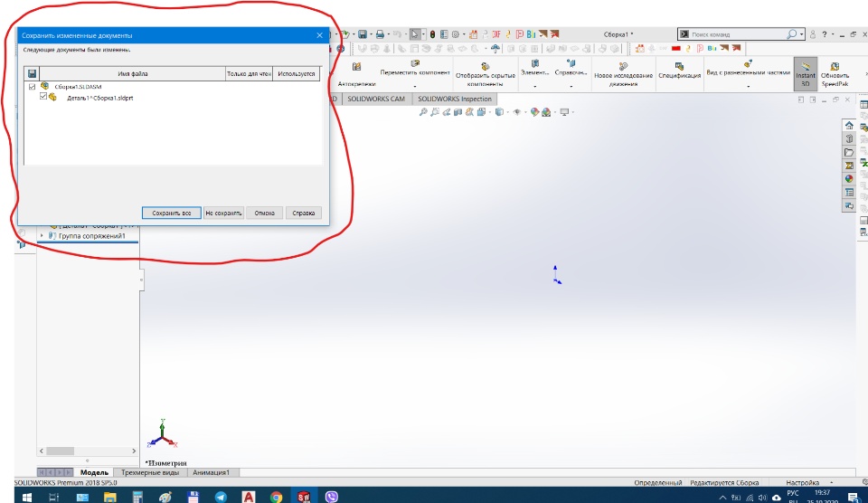This screenshot has width=868, height=503.
Task: Click Вид с разнесенными частями tool
Action: pos(748,68)
